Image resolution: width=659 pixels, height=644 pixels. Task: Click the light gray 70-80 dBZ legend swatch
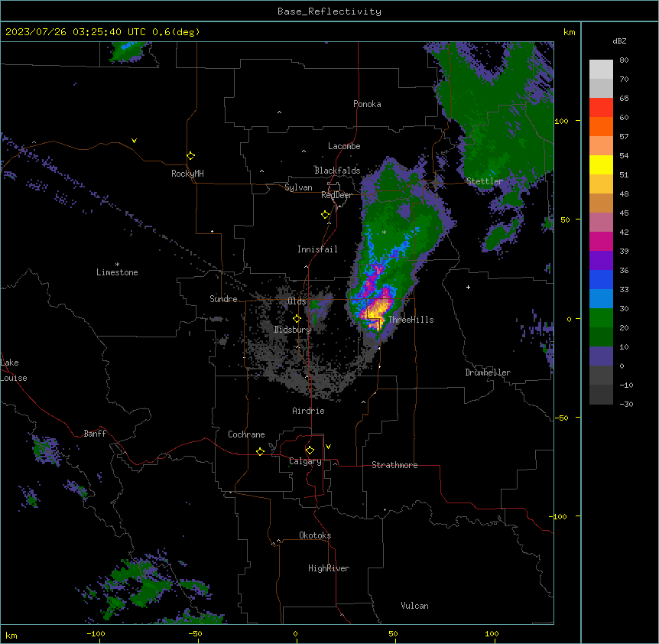coord(601,70)
